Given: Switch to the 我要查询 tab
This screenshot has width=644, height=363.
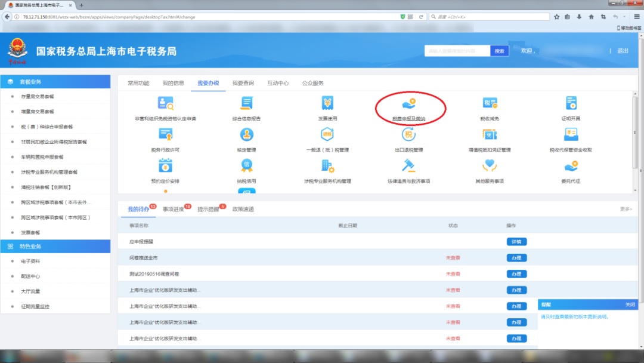Looking at the screenshot, I should coord(243,83).
